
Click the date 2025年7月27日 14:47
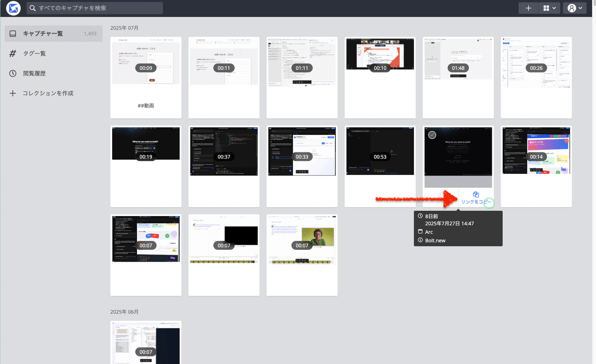[449, 223]
